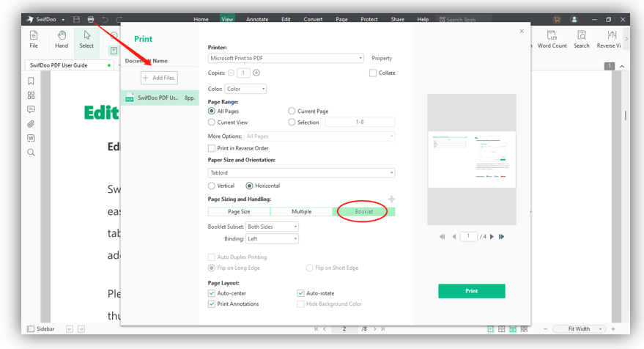The image size is (644, 349).
Task: Go to next page in print preview
Action: click(x=492, y=237)
